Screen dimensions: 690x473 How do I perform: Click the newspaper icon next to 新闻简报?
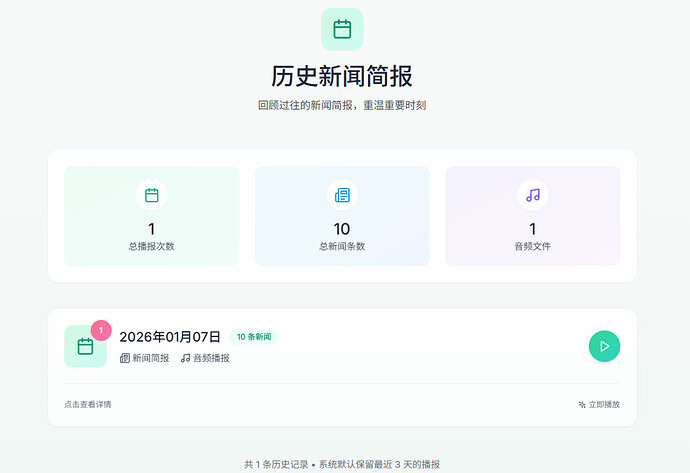pos(125,358)
